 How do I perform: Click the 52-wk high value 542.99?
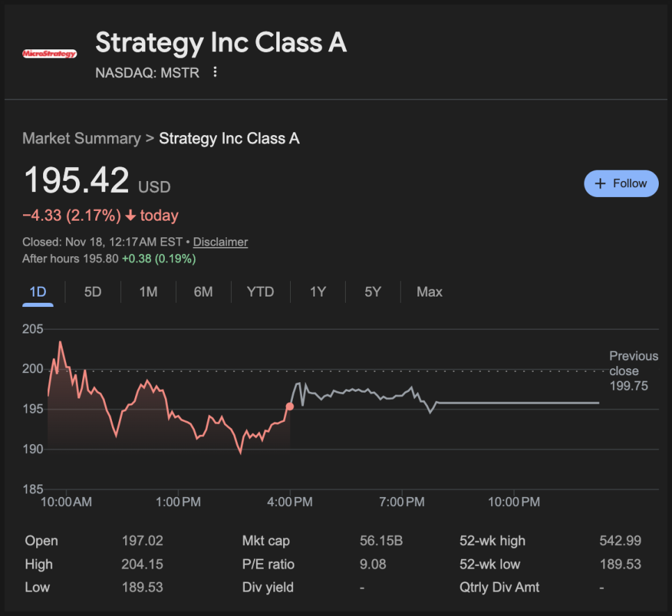[620, 541]
